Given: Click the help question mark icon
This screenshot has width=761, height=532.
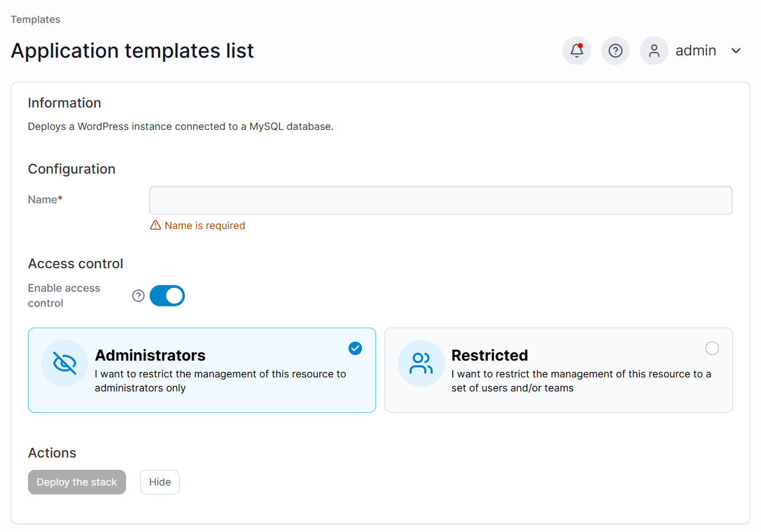Looking at the screenshot, I should click(x=615, y=50).
